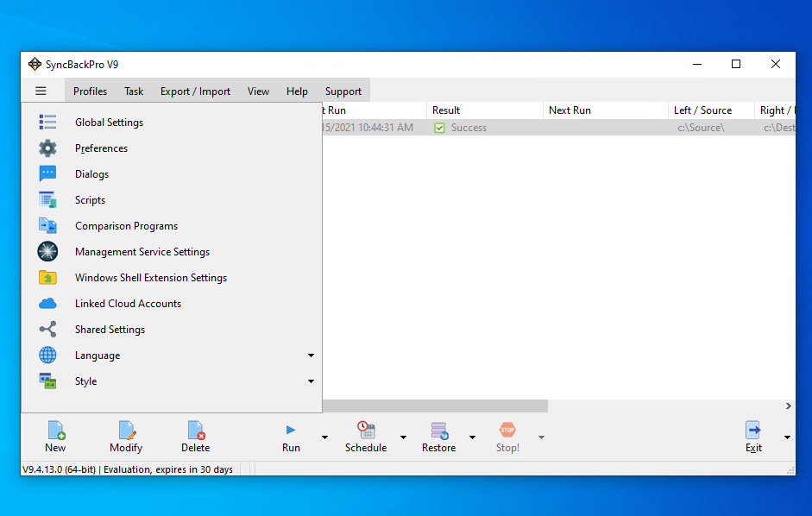This screenshot has width=812, height=516.
Task: Open the Profiles menu
Action: (x=90, y=91)
